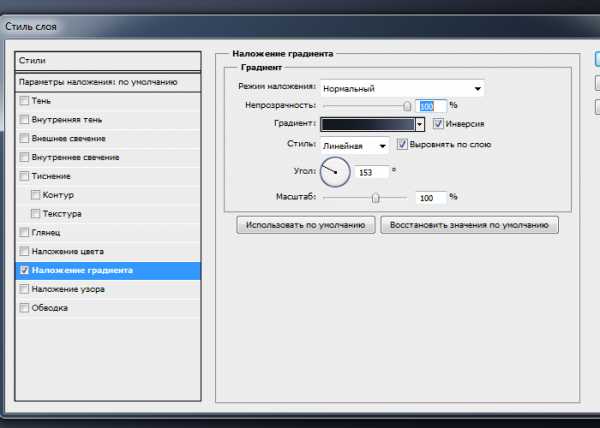Click the Непрозрачность opacity slider

click(364, 105)
